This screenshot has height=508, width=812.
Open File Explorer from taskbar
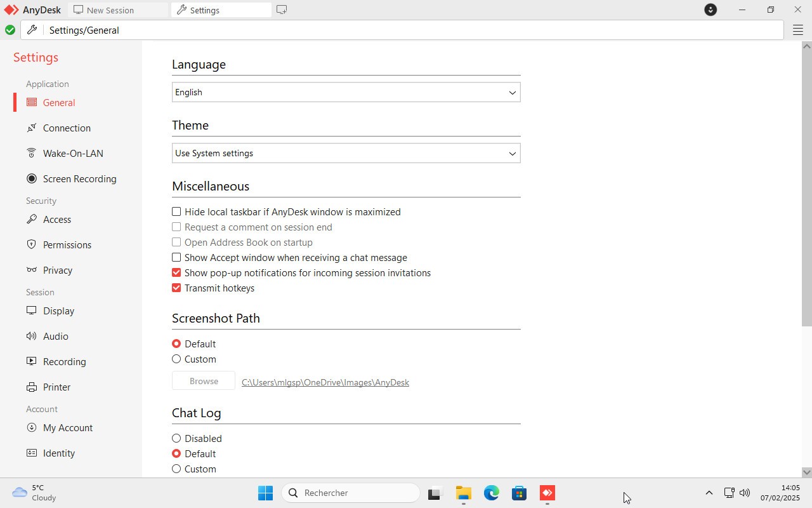(x=463, y=493)
